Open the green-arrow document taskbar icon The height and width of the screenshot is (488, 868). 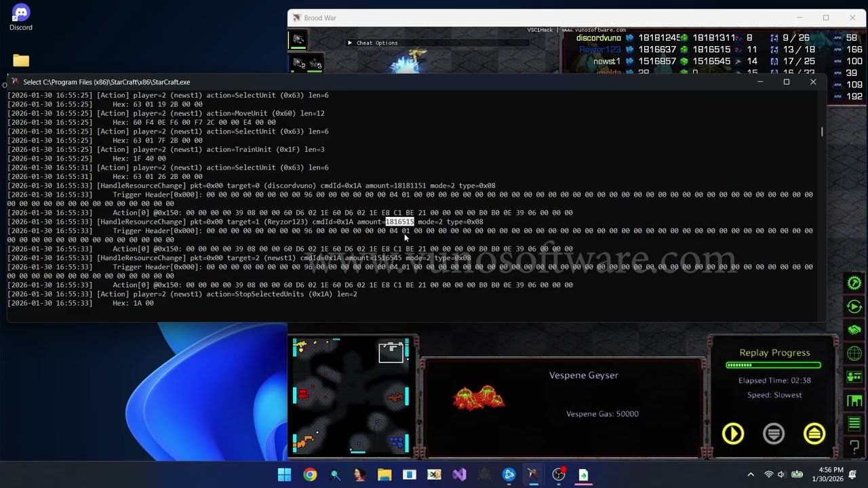[x=583, y=474]
